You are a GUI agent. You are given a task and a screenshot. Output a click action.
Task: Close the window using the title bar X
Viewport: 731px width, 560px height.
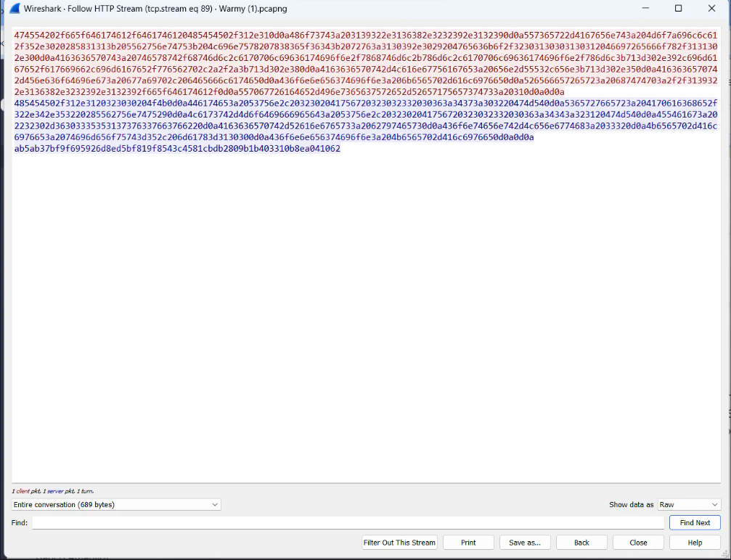click(x=711, y=9)
